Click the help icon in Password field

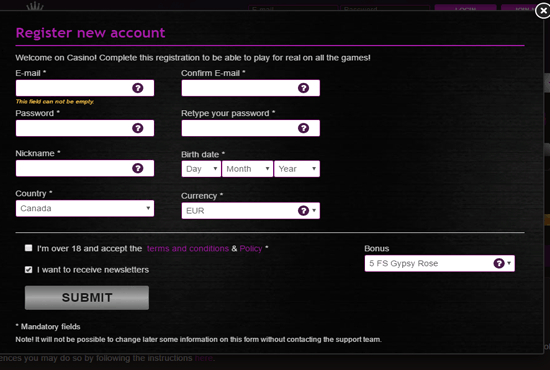(138, 128)
